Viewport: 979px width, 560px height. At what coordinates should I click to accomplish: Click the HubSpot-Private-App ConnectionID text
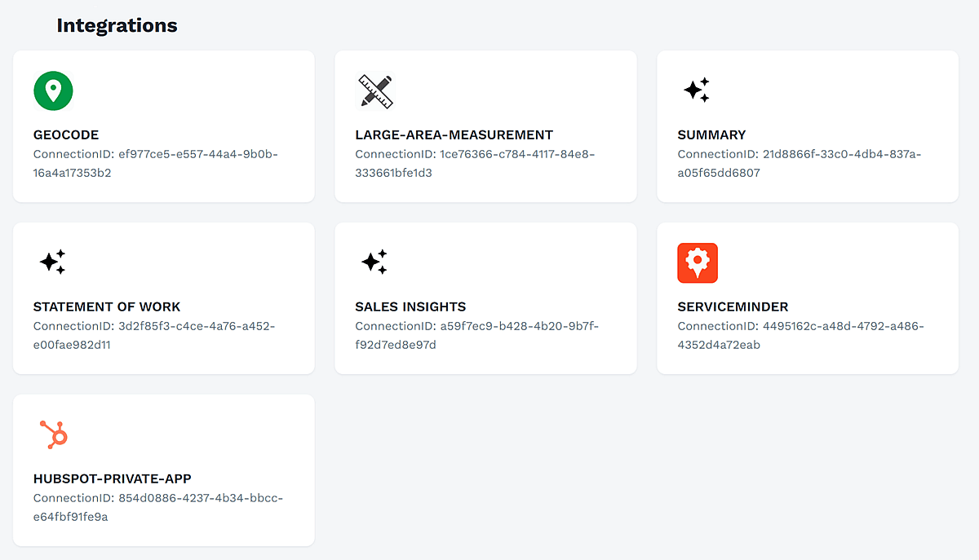click(x=157, y=507)
